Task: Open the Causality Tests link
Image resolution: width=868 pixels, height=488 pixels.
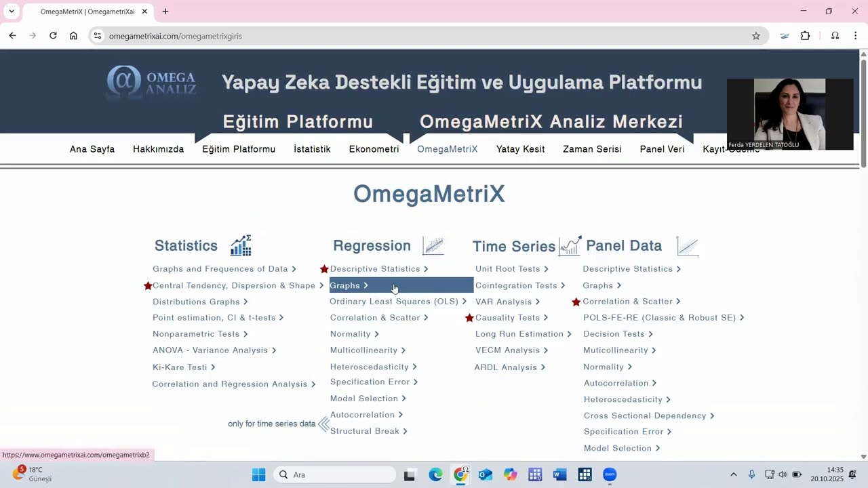Action: (511, 318)
